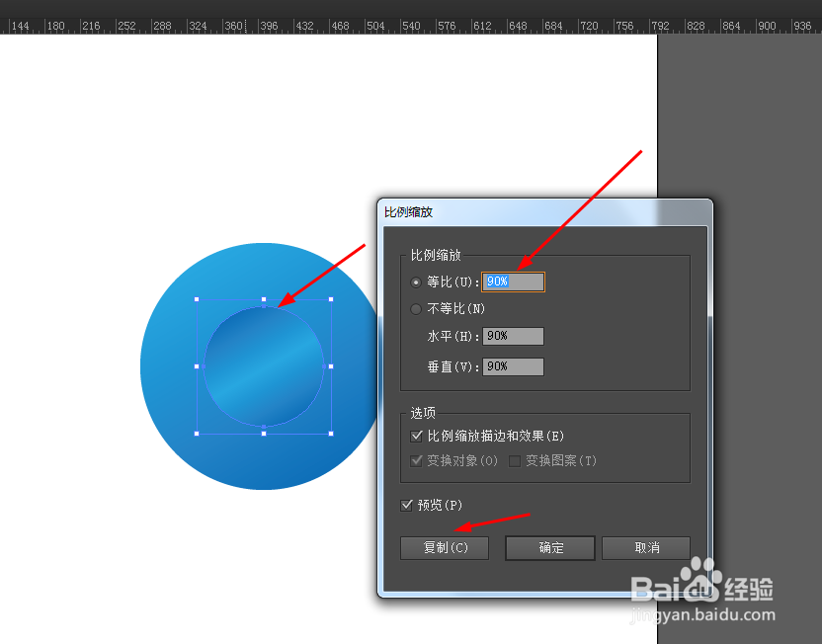Click the top-left selection handle
822x644 pixels.
197,299
